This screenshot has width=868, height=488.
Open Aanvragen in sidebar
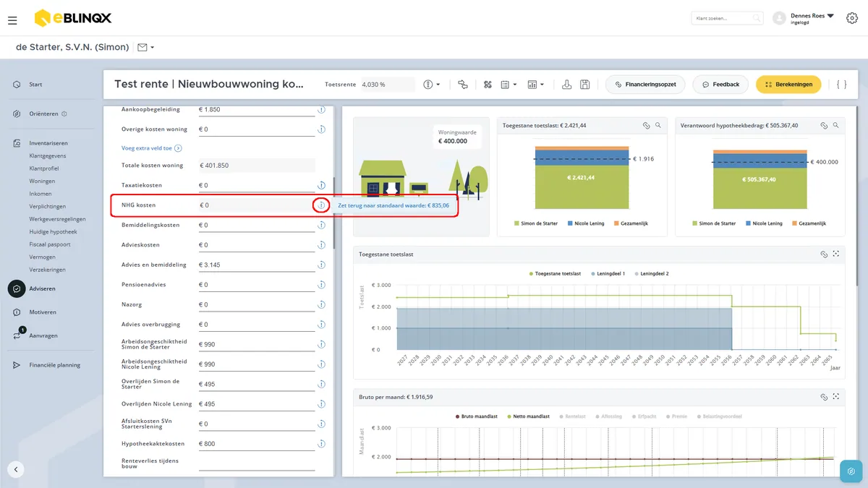click(43, 335)
